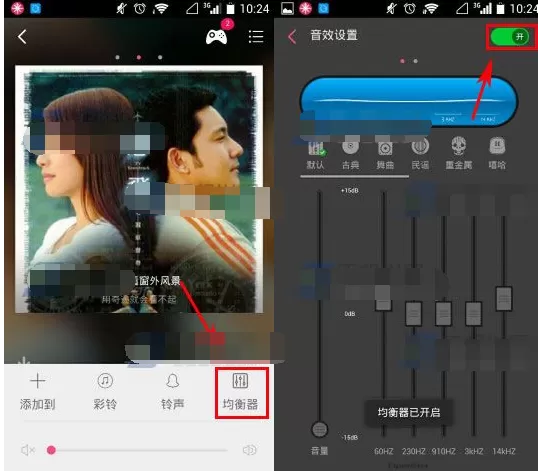Viewport: 538px width, 471px height.
Task: Select the 民谣 folk preset
Action: (420, 154)
